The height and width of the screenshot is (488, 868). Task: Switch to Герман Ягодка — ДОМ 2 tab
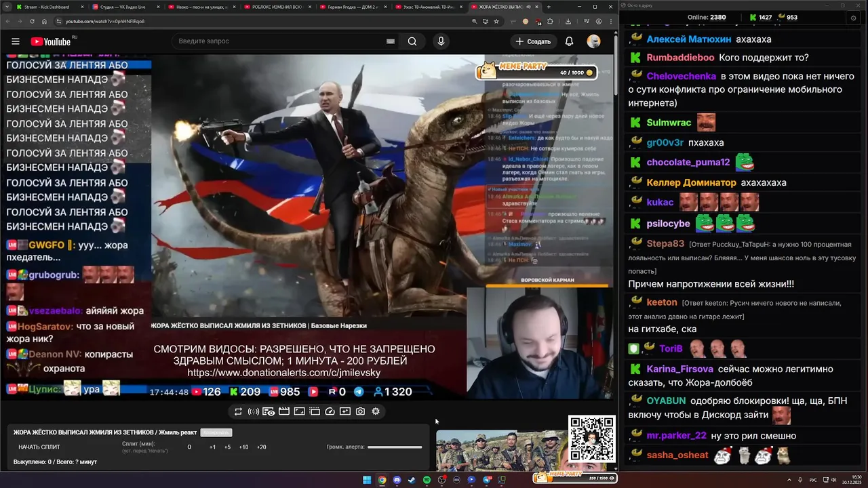click(x=354, y=7)
